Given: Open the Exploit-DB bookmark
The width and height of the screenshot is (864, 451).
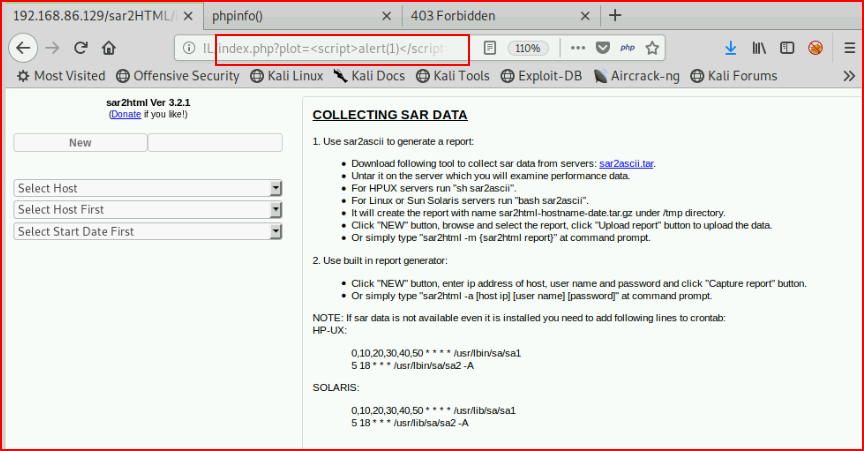Looking at the screenshot, I should pyautogui.click(x=541, y=76).
